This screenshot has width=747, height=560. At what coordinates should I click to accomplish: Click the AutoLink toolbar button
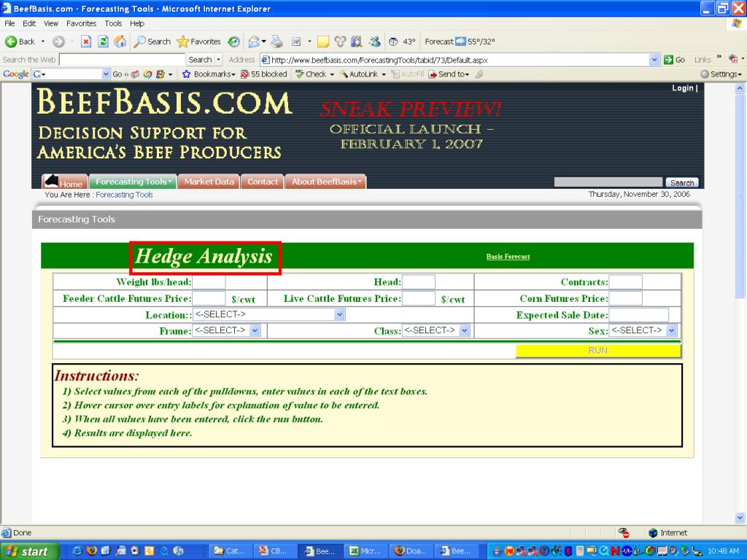tap(362, 74)
